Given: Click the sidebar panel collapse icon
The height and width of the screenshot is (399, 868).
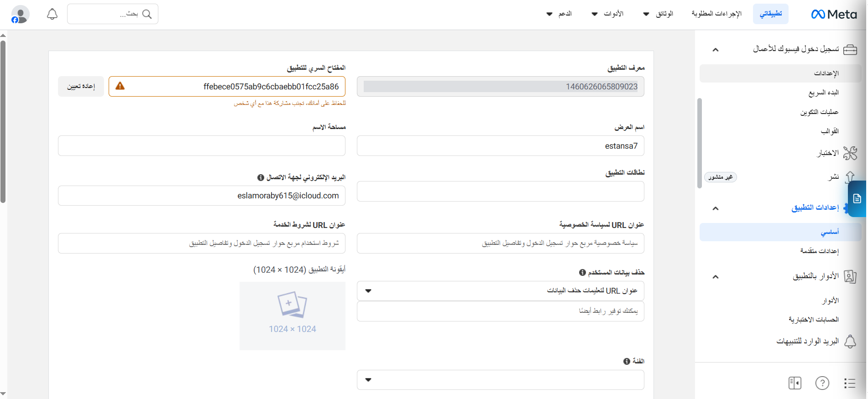Looking at the screenshot, I should [795, 383].
